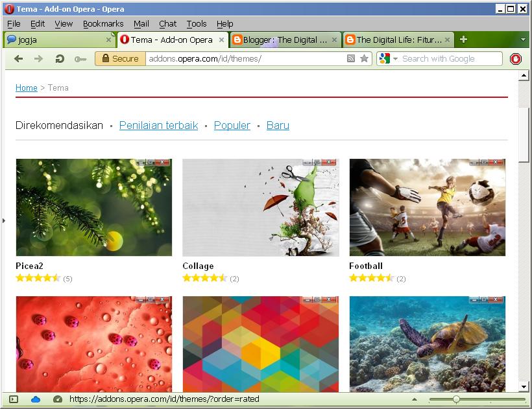Open the Populer sorting link
The width and height of the screenshot is (532, 409).
coord(232,125)
